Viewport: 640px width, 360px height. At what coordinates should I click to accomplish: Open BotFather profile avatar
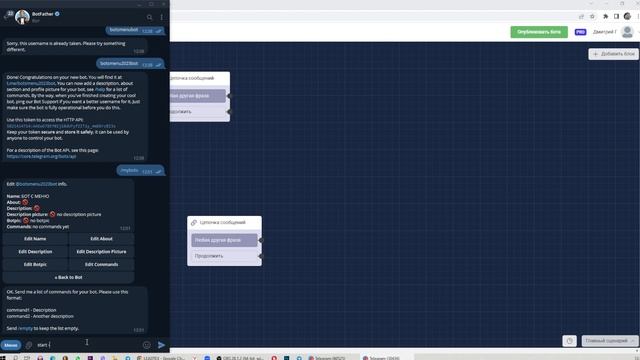[x=22, y=17]
